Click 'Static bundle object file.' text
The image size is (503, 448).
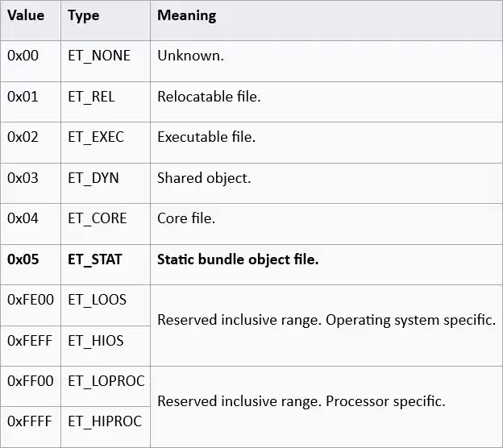pos(238,259)
